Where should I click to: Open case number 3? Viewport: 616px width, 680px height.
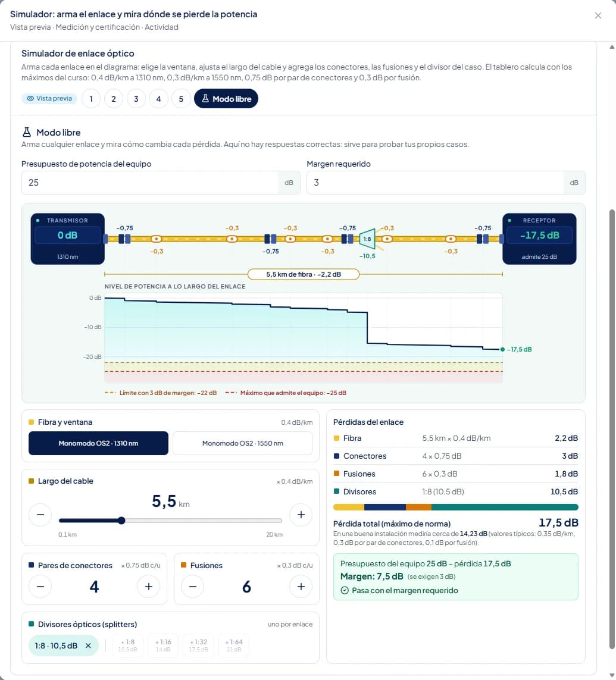[136, 99]
